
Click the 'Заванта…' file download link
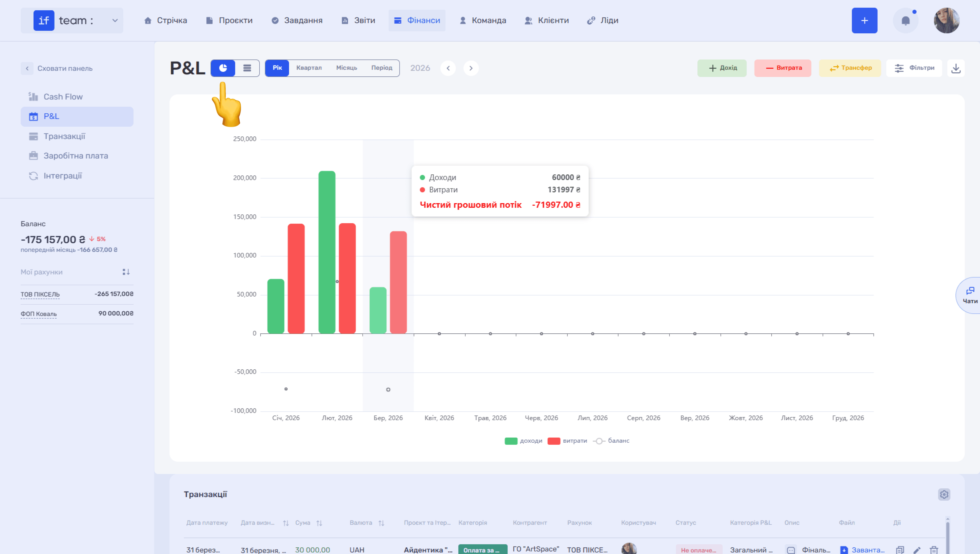pos(862,550)
